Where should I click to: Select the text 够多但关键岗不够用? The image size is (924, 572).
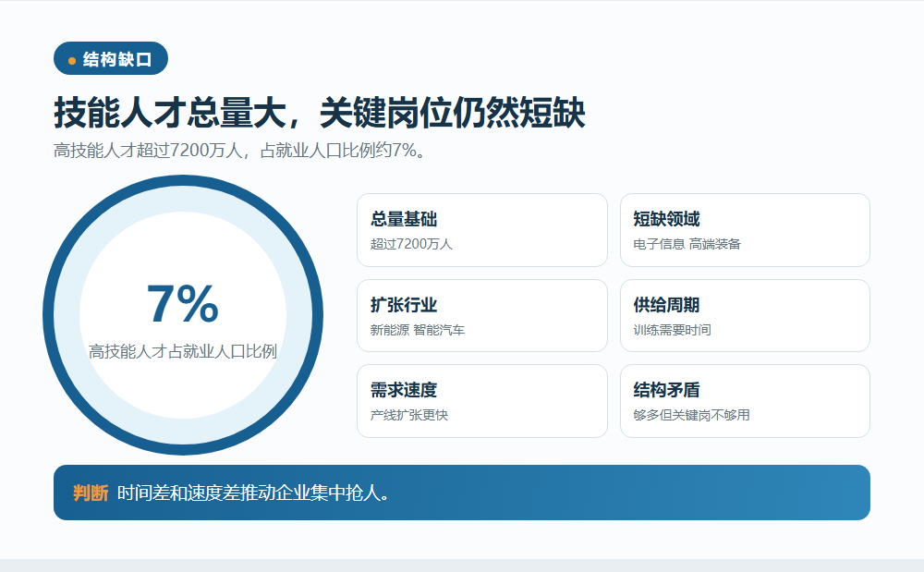(692, 415)
